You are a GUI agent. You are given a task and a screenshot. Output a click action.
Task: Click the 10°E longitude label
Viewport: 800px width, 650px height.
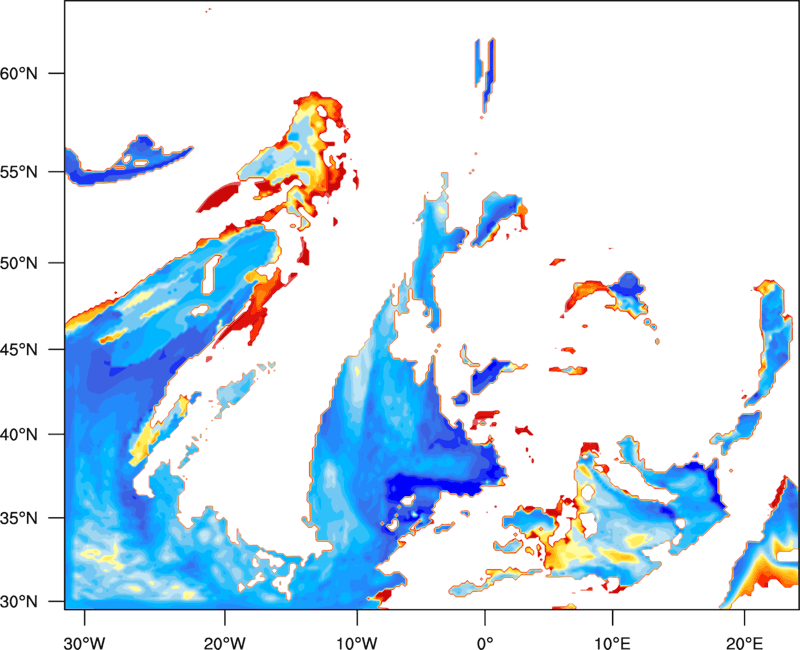[x=612, y=643]
